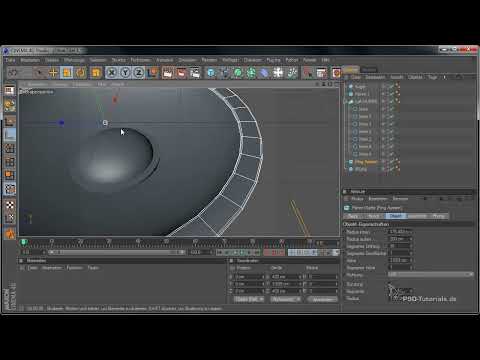
Task: Open Textur menu in Material manager
Action: 93,268
